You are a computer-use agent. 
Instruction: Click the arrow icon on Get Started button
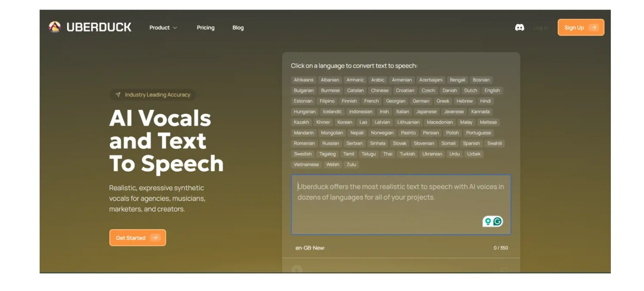pos(155,238)
